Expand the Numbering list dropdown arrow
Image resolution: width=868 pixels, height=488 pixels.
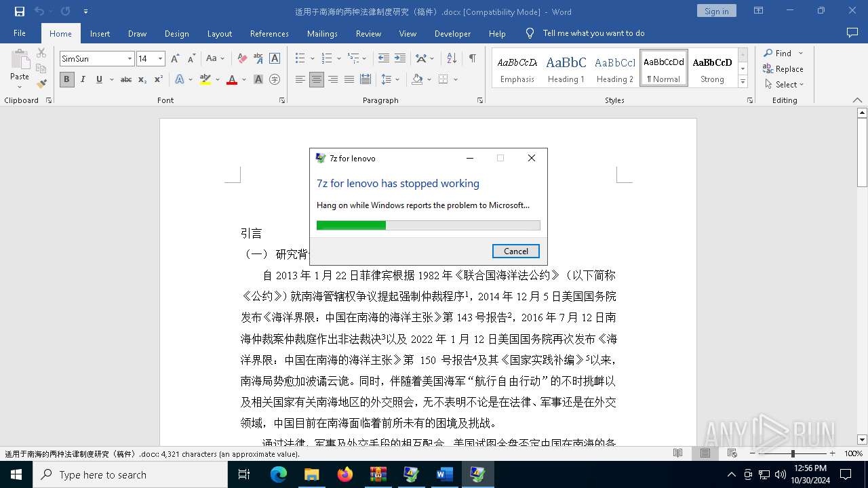[x=338, y=59]
